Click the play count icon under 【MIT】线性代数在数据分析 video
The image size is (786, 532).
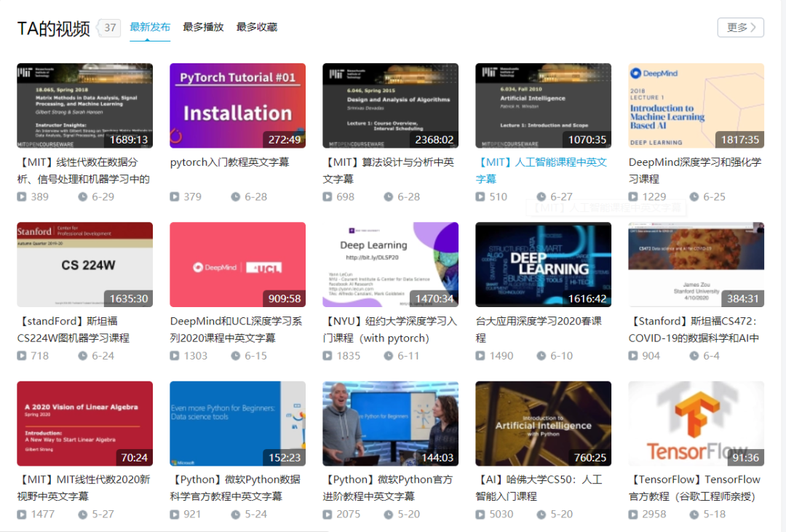coord(22,196)
